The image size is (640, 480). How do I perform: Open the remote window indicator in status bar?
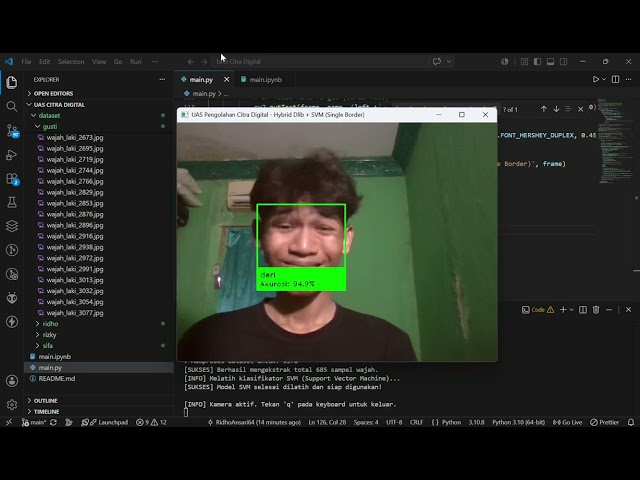(x=9, y=422)
